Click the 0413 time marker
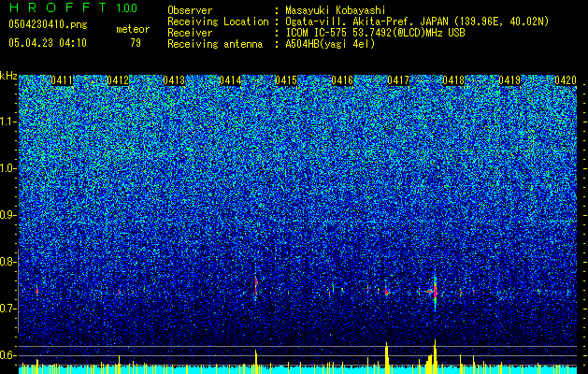 (x=174, y=80)
